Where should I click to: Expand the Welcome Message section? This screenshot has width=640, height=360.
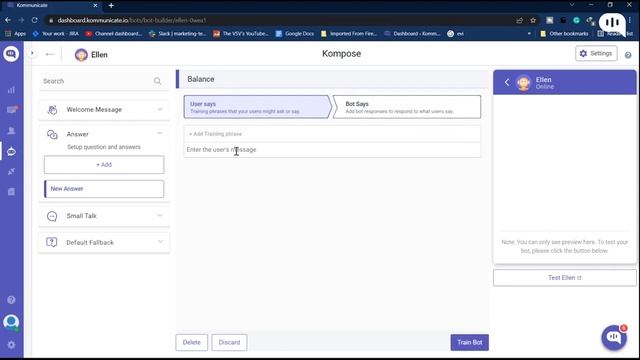pos(160,109)
